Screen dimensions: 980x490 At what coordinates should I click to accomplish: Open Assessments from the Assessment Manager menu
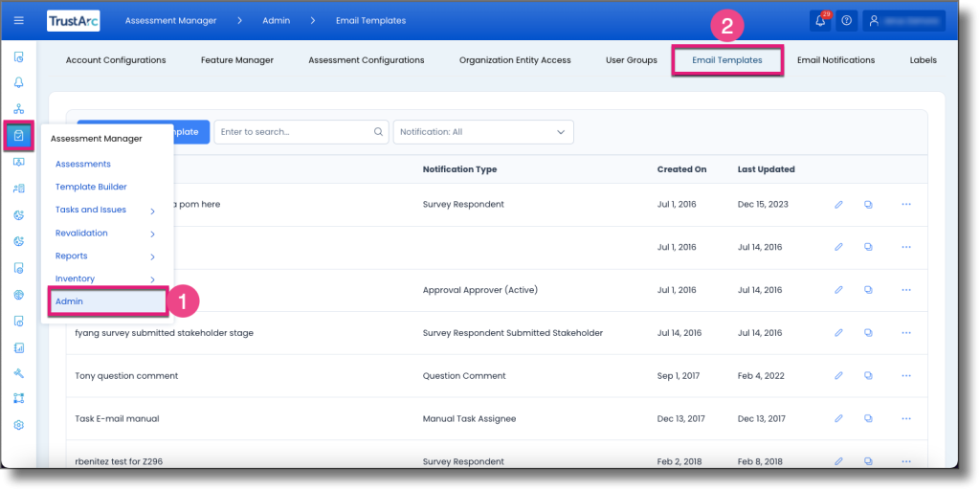click(83, 164)
